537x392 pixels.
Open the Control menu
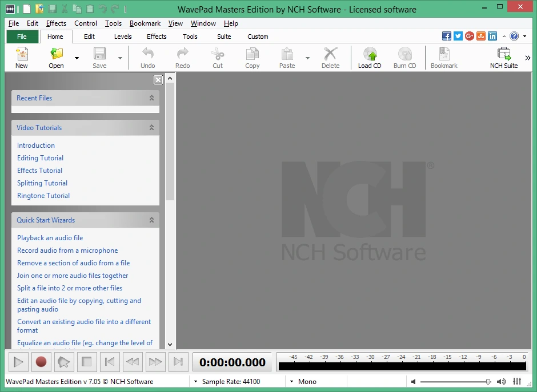coord(86,23)
